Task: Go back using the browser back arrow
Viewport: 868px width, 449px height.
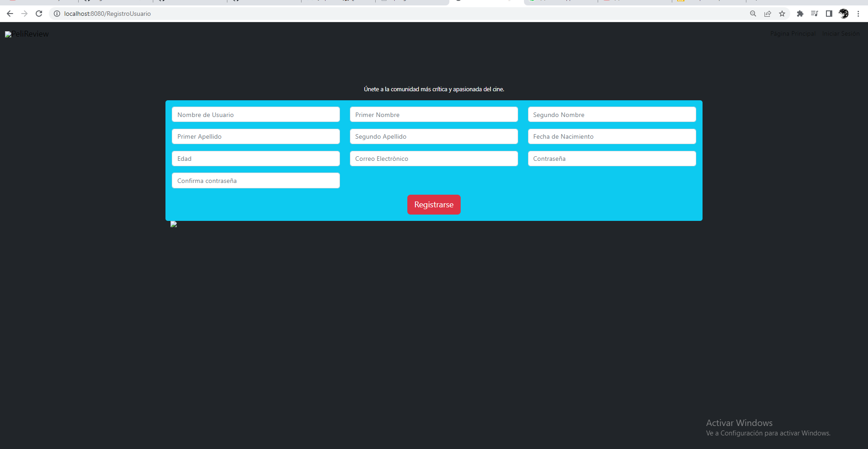Action: [10, 14]
